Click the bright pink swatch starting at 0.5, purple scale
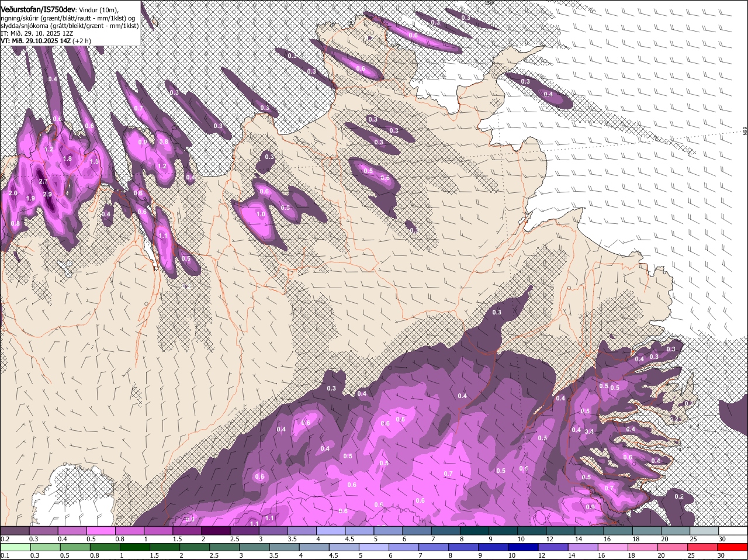The width and height of the screenshot is (748, 560). click(101, 531)
